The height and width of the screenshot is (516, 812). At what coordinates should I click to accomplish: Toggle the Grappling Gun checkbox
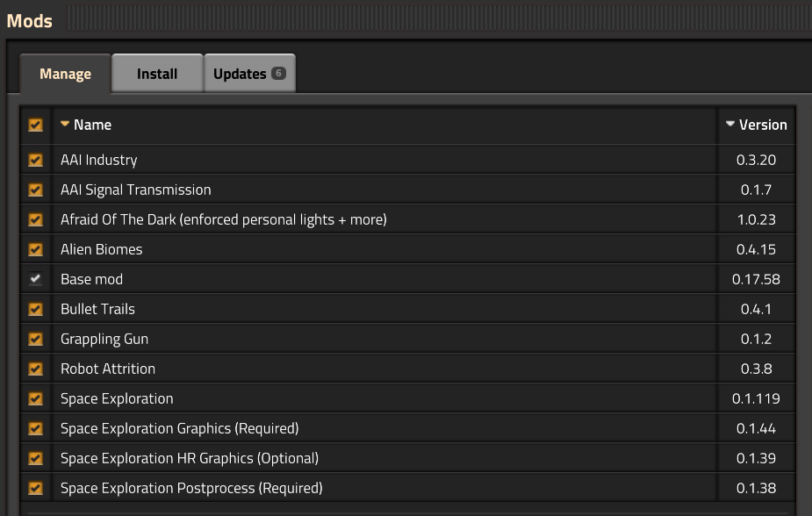coord(35,339)
